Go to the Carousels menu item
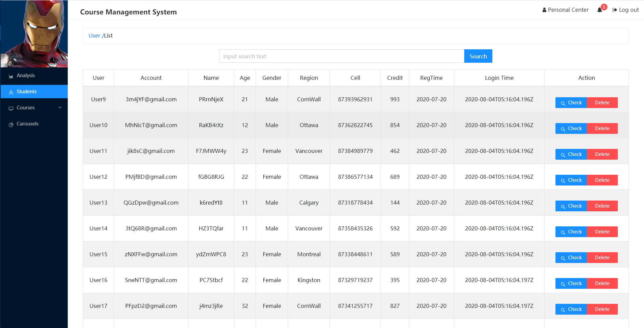The image size is (644, 328). pyautogui.click(x=34, y=124)
